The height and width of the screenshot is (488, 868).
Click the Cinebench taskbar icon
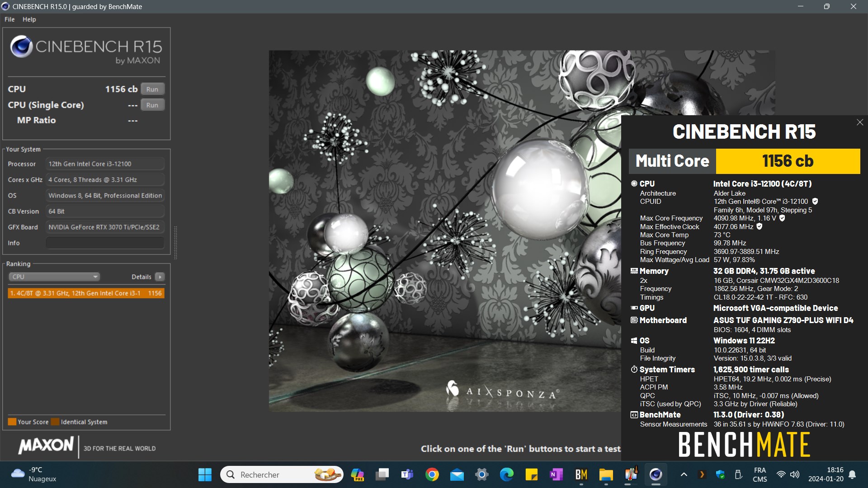click(x=656, y=475)
